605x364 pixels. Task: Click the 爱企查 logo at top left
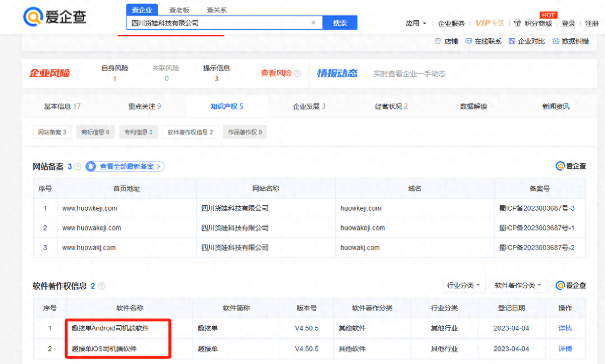pyautogui.click(x=55, y=17)
